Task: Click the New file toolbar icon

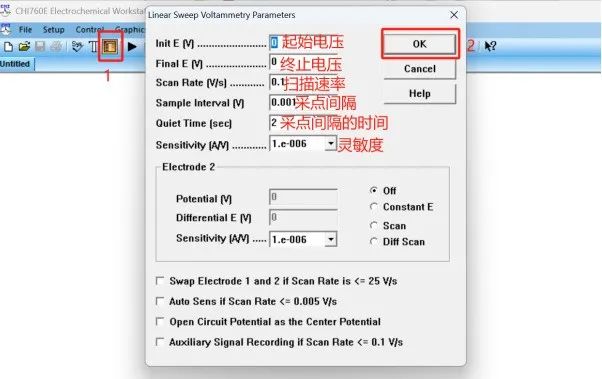Action: tap(8, 47)
